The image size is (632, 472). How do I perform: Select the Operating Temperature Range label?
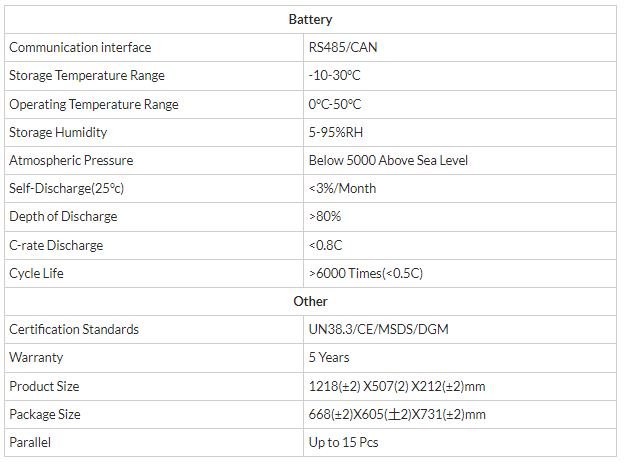click(x=93, y=104)
